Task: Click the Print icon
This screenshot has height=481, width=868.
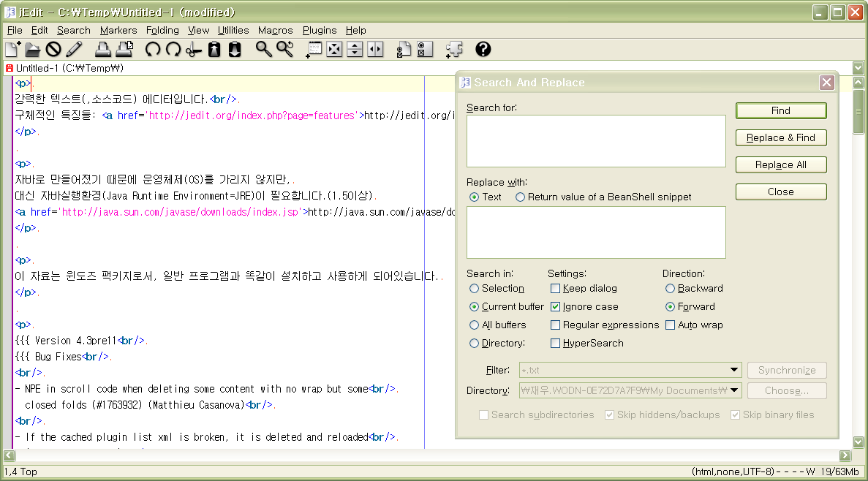Action: pyautogui.click(x=102, y=49)
